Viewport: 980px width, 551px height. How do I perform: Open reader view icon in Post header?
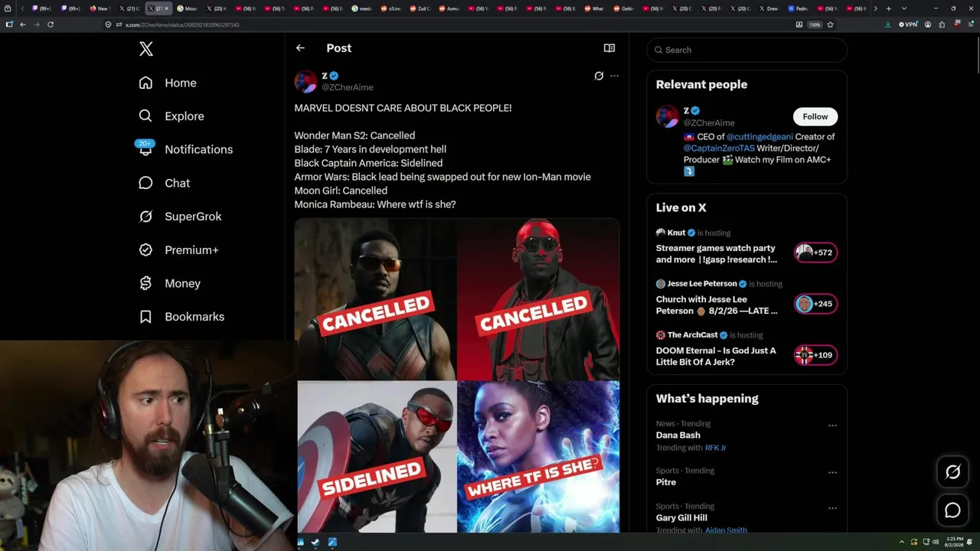(609, 48)
